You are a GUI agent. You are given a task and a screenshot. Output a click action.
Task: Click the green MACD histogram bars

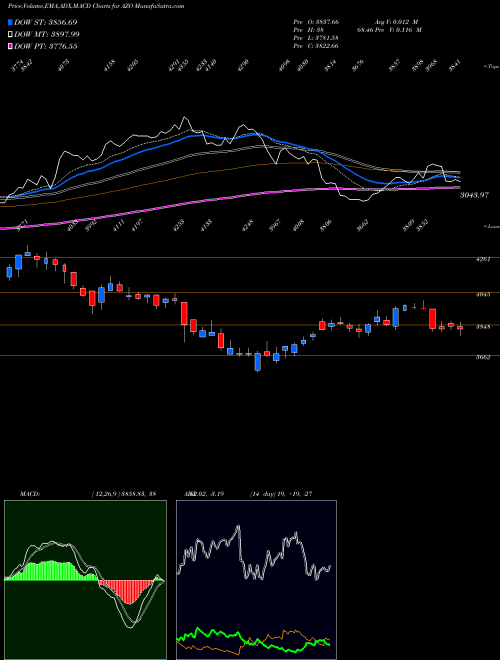(x=51, y=570)
